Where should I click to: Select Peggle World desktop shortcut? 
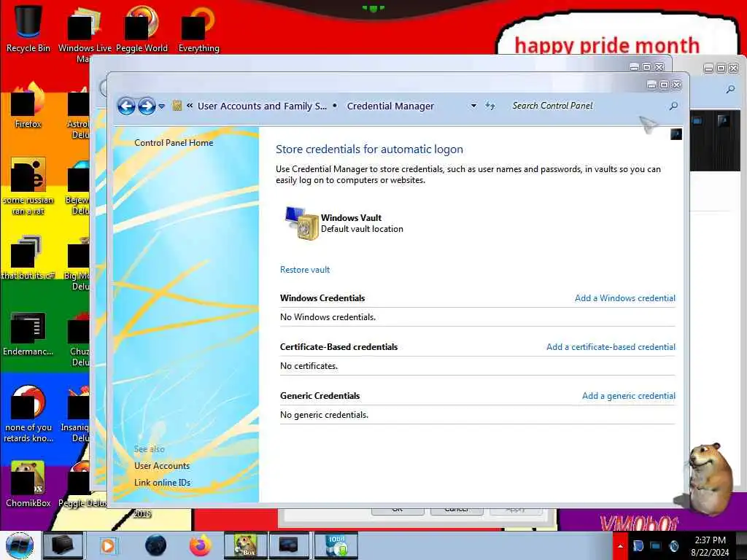(x=142, y=28)
